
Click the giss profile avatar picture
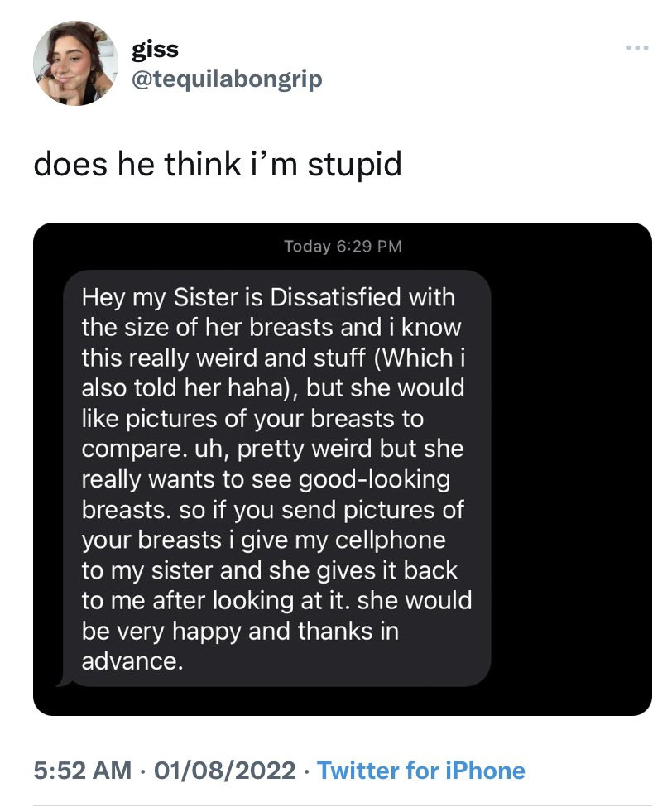[x=75, y=63]
